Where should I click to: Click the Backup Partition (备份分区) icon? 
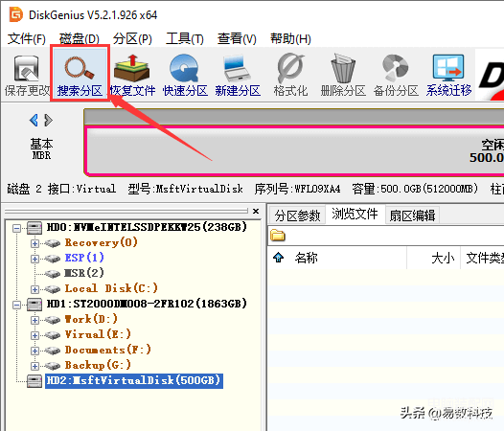(x=396, y=76)
